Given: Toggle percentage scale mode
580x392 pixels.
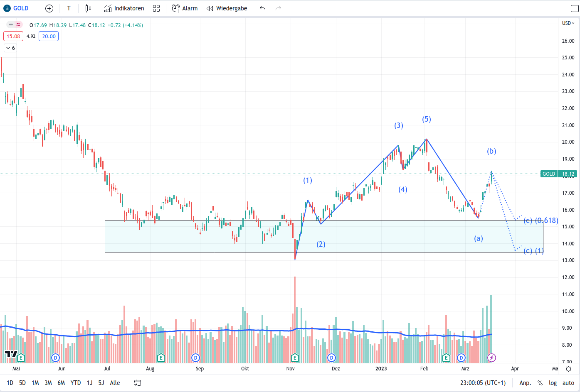Looking at the screenshot, I should 539,382.
